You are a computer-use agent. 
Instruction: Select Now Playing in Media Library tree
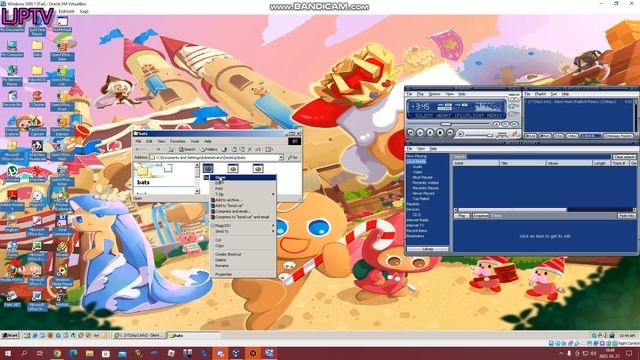click(x=416, y=156)
